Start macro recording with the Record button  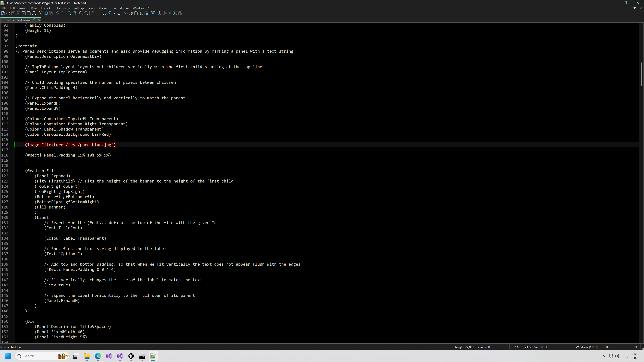[159, 13]
